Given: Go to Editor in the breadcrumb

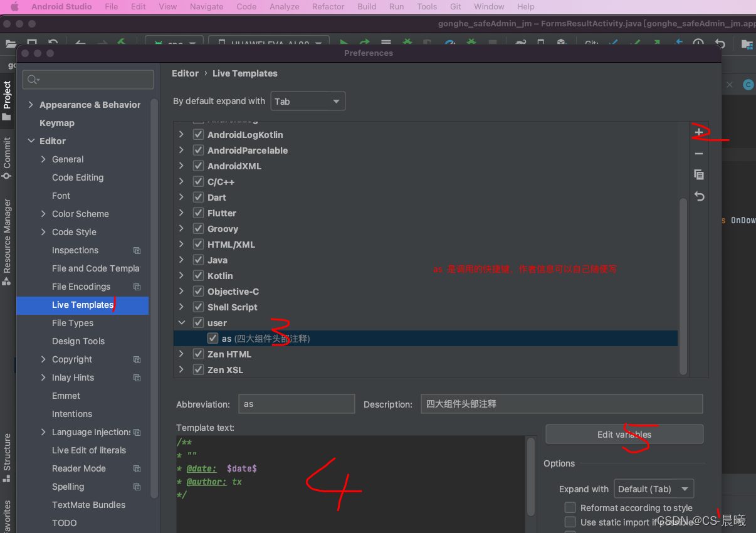Looking at the screenshot, I should pyautogui.click(x=185, y=73).
